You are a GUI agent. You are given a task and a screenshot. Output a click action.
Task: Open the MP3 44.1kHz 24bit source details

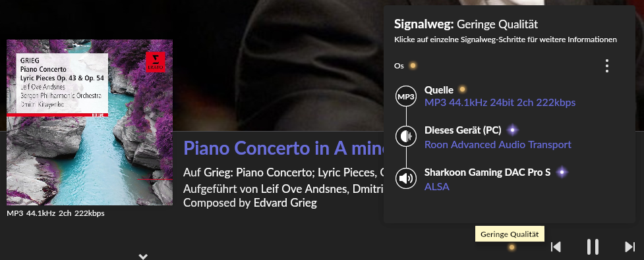pos(500,103)
